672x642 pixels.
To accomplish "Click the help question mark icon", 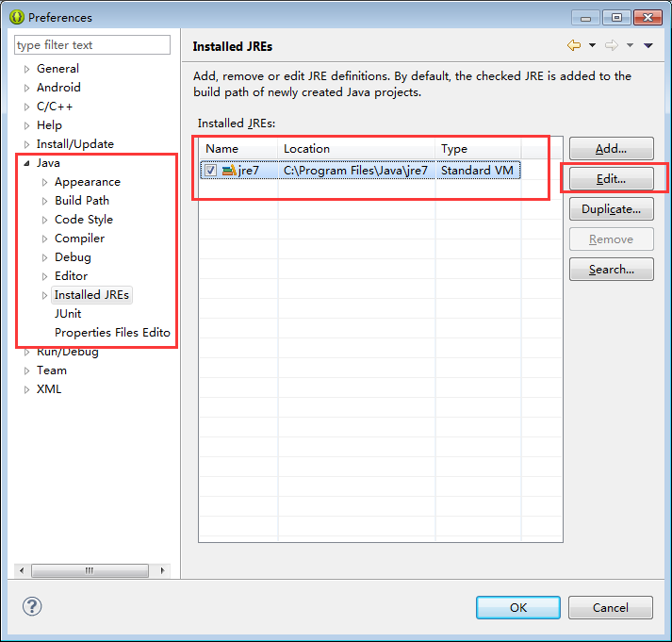I will pos(32,606).
